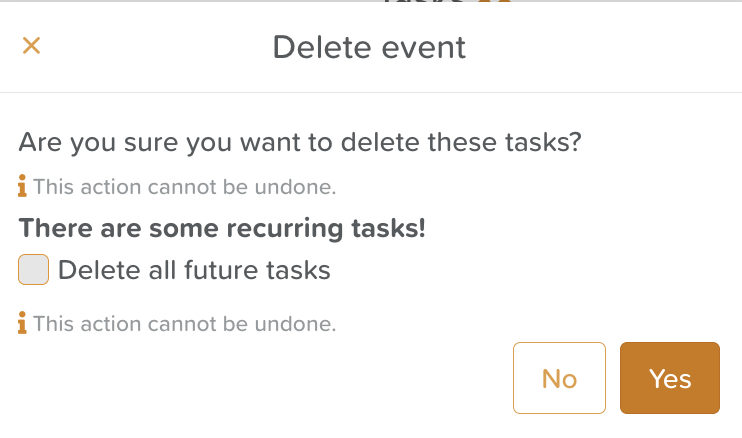Image resolution: width=742 pixels, height=438 pixels.
Task: Click the info icon below the delete question
Action: coord(22,186)
